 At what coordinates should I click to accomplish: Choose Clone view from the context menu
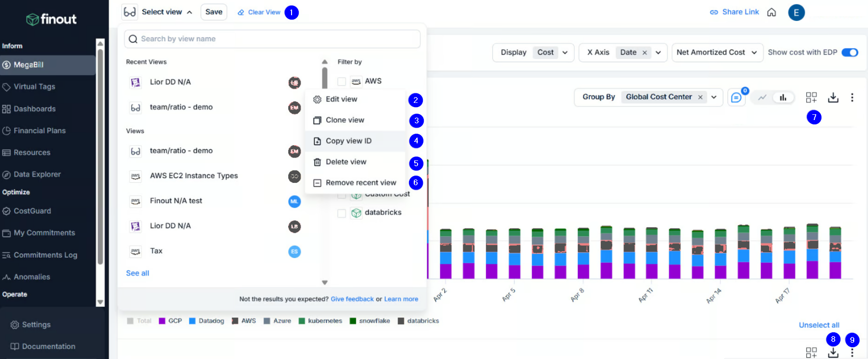pyautogui.click(x=355, y=120)
